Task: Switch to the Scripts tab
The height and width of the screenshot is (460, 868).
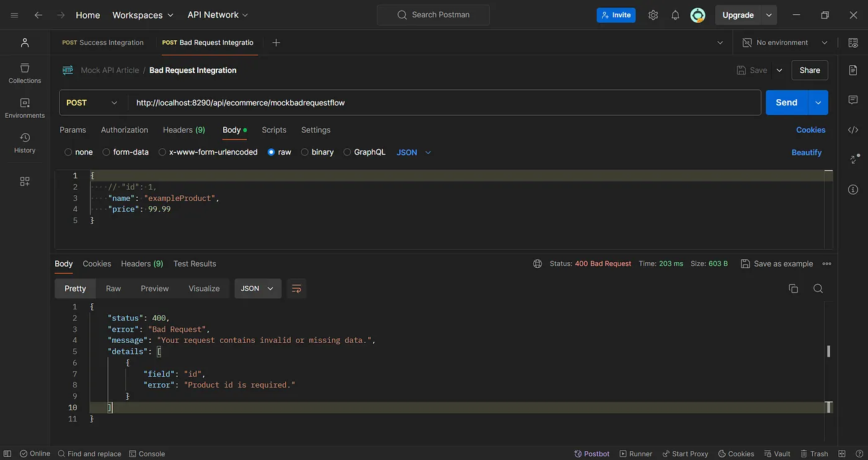Action: (x=274, y=130)
